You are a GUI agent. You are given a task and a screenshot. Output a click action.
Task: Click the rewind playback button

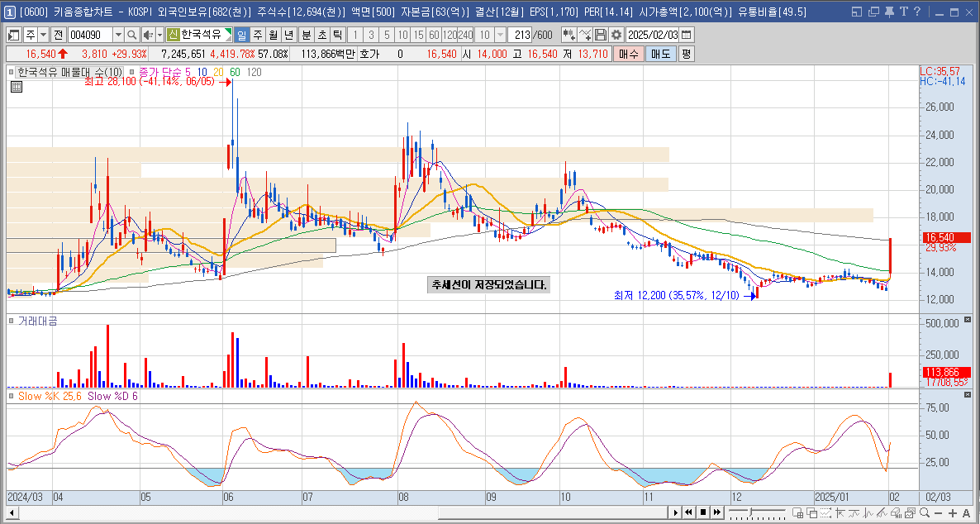tap(689, 512)
